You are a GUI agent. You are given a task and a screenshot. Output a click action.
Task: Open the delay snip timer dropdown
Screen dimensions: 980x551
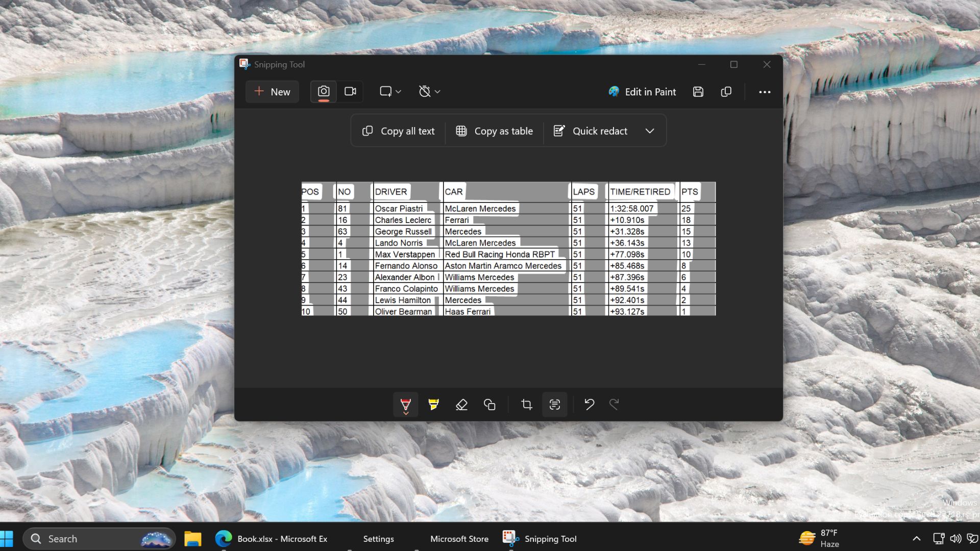[x=429, y=92]
